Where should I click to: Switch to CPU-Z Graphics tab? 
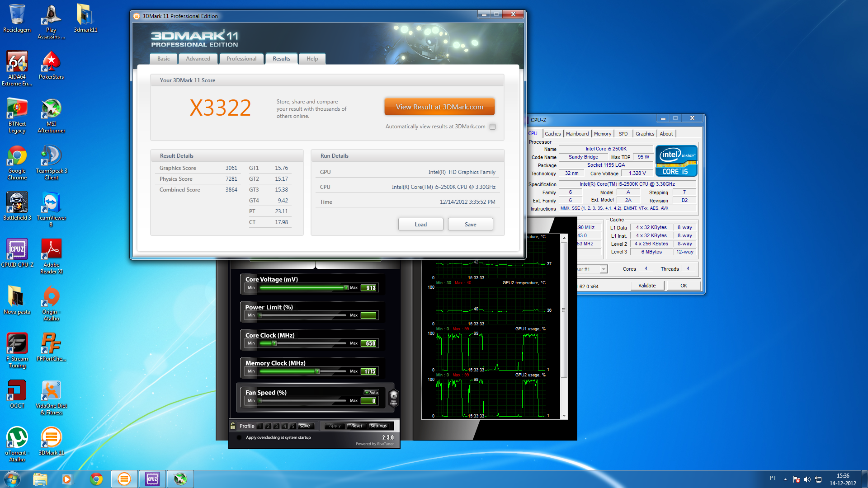pyautogui.click(x=645, y=134)
